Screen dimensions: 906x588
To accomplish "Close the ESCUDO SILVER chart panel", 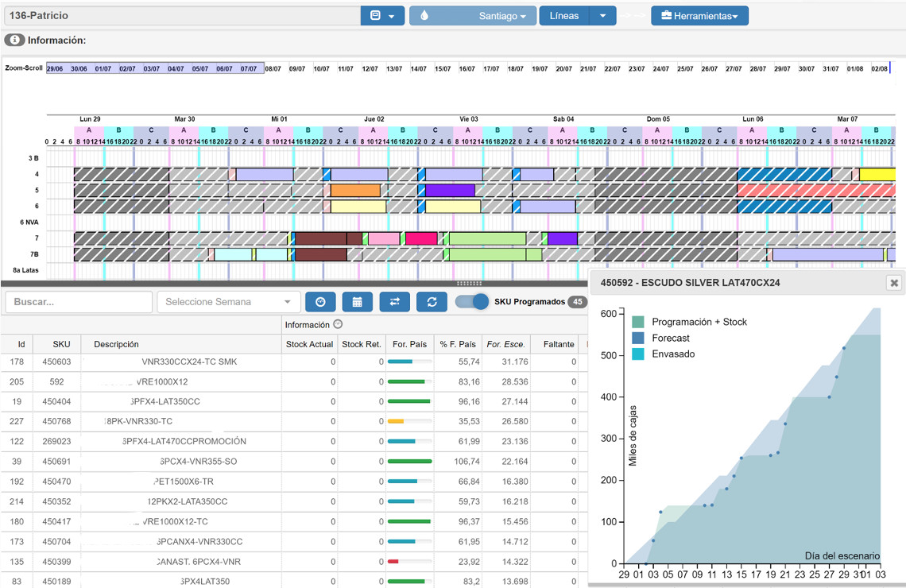I will 894,282.
